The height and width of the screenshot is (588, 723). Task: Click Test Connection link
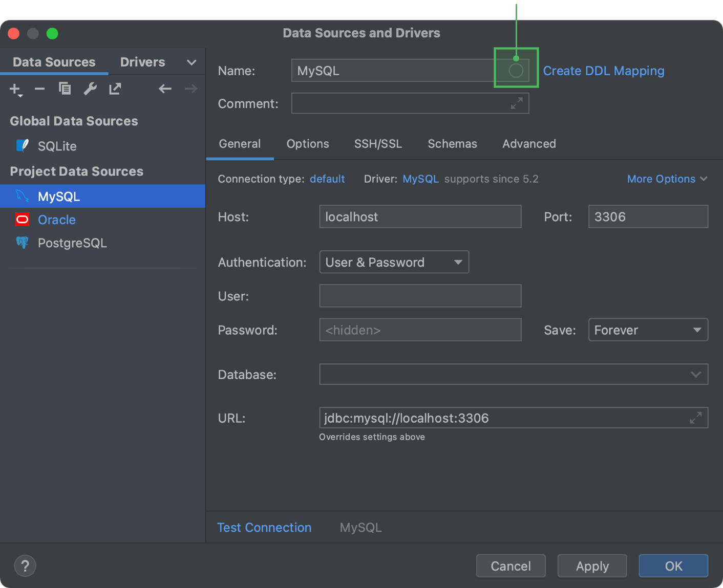264,527
